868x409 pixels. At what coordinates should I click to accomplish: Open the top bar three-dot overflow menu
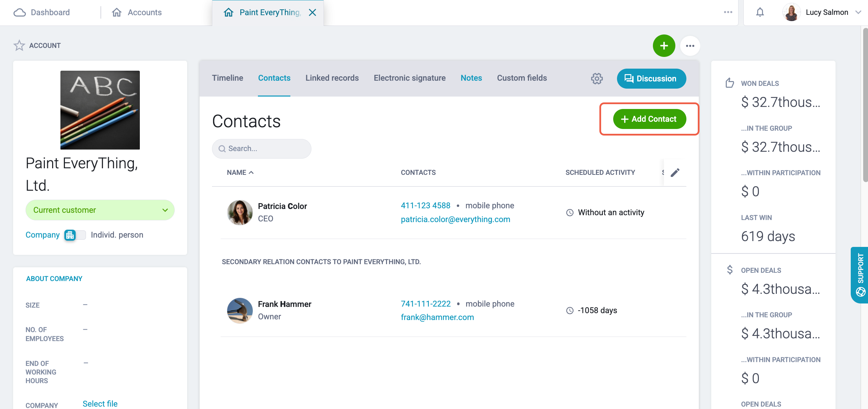728,12
